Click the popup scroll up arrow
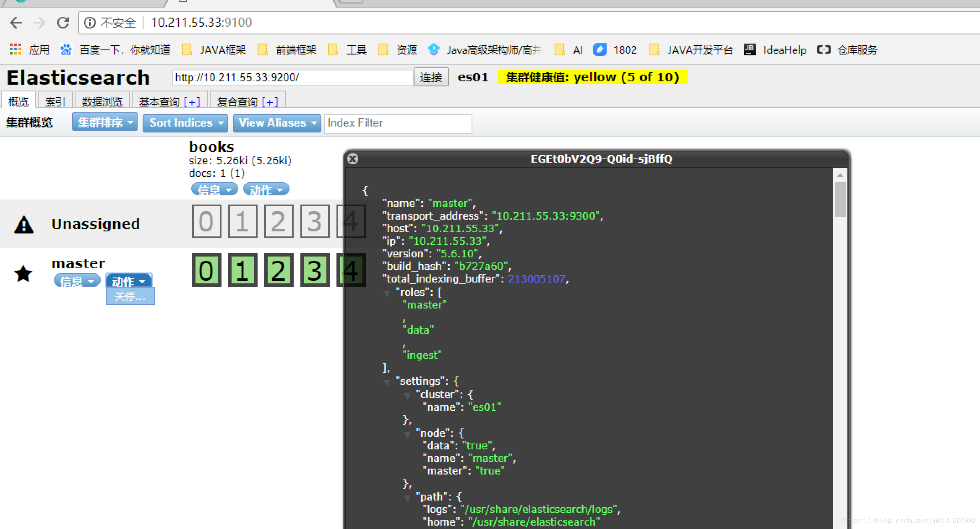Screen dimensions: 980x529 [x=840, y=175]
